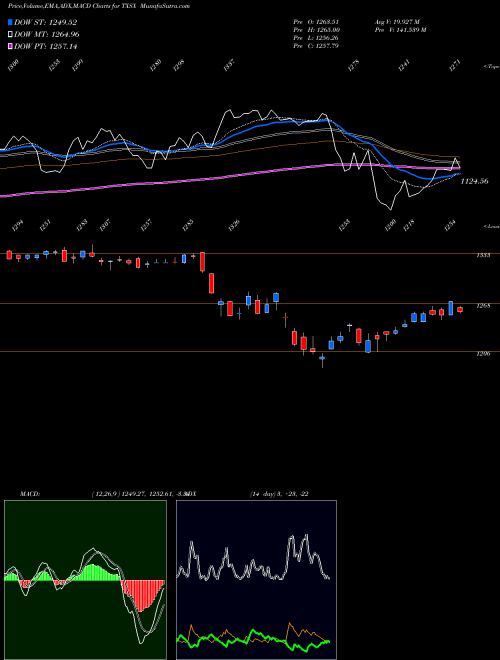Click the 1265 price level label
The width and height of the screenshot is (500, 660).
coord(484,306)
